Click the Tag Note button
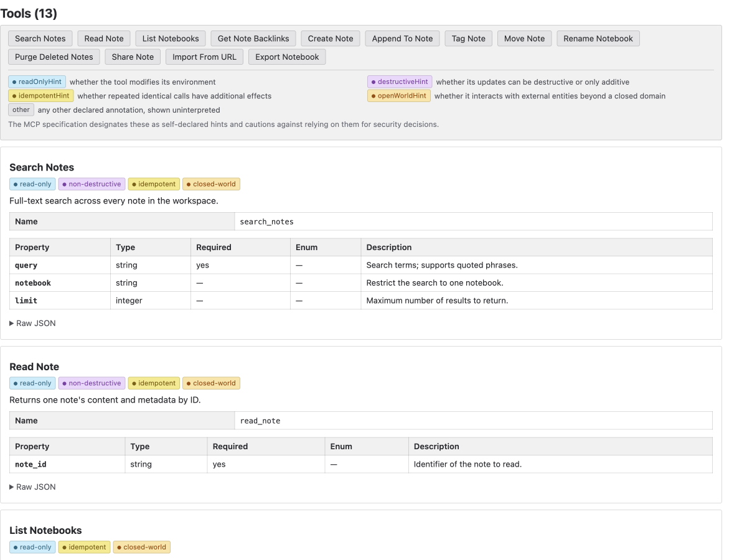Viewport: 747px width, 560px height. [x=469, y=39]
